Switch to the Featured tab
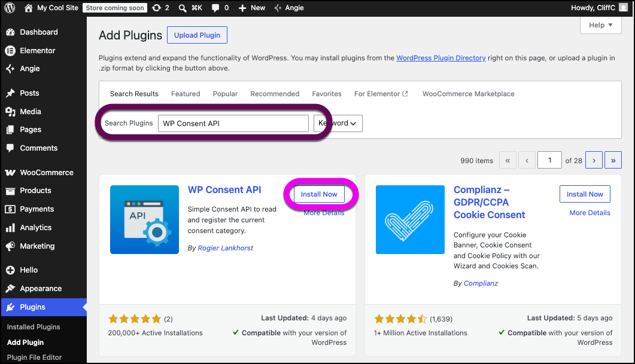Viewport: 635px width, 364px height. coord(186,94)
